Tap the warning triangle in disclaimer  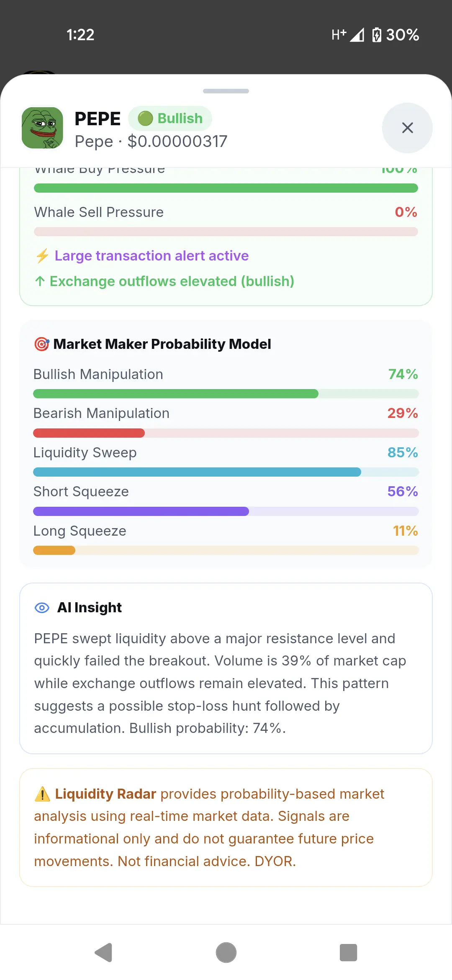point(42,794)
